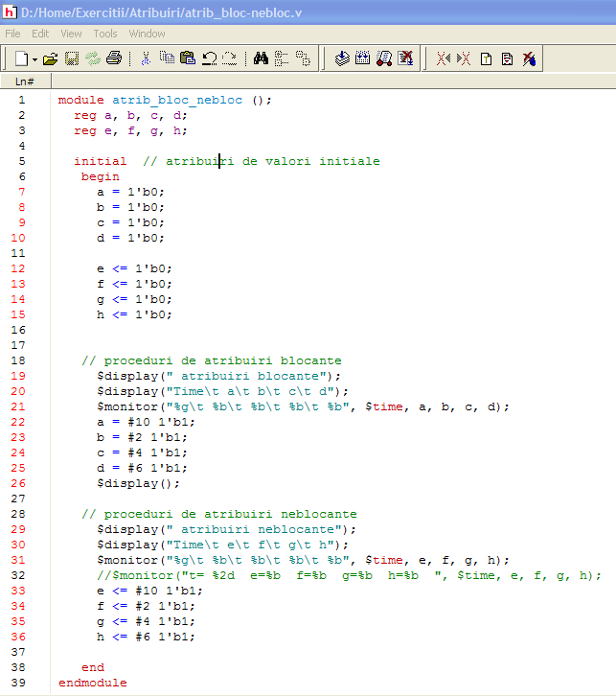This screenshot has width=616, height=696.
Task: Click the red X left-arrow toolbar icon
Action: pyautogui.click(x=443, y=58)
